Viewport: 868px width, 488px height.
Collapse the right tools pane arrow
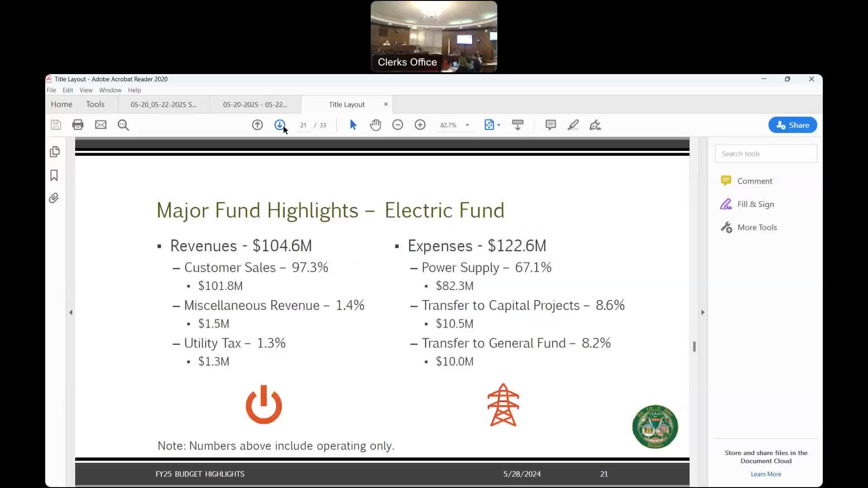coord(703,312)
